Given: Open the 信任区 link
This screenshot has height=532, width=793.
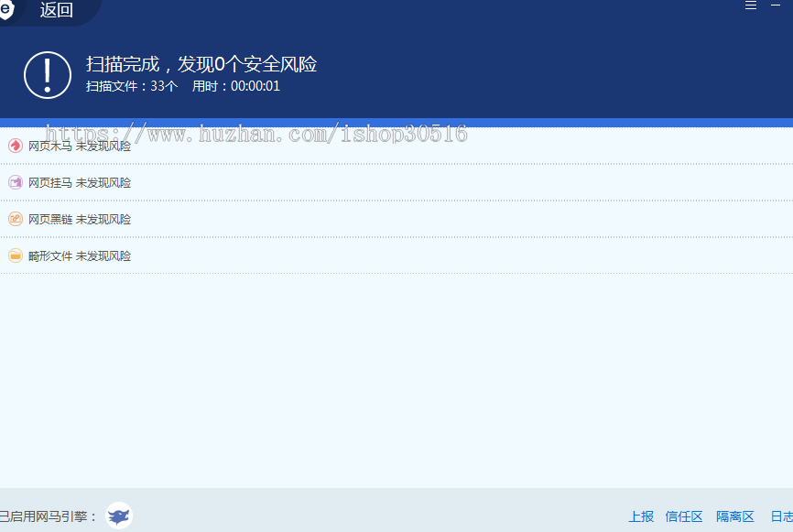Looking at the screenshot, I should point(684,516).
